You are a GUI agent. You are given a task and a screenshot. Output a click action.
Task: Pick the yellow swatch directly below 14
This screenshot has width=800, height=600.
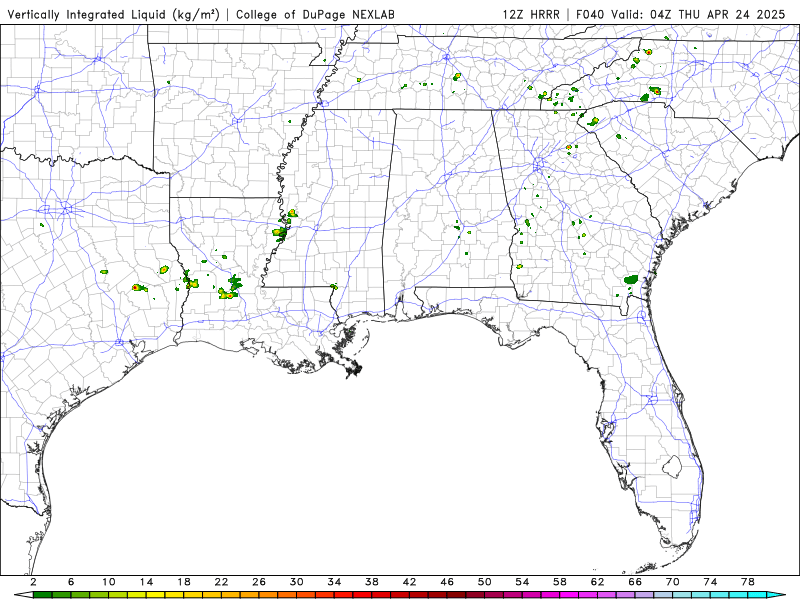[x=156, y=595]
